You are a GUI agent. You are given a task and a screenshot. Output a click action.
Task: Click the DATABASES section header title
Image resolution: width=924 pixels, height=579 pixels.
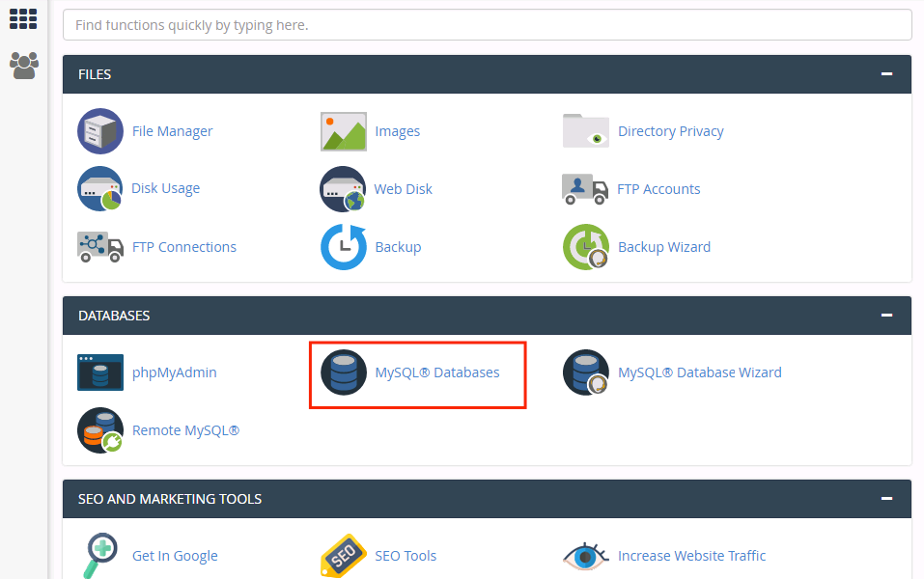[114, 316]
